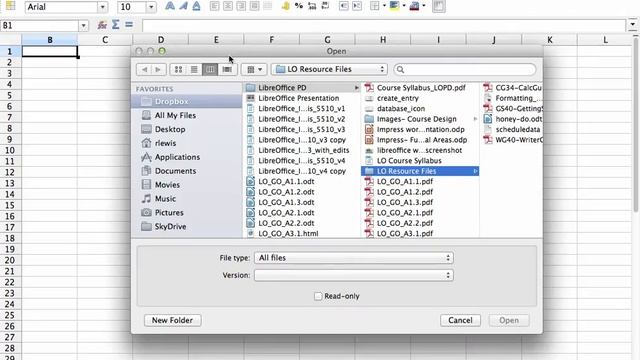640x360 pixels.
Task: Align cell contents right
Action: 241,6
